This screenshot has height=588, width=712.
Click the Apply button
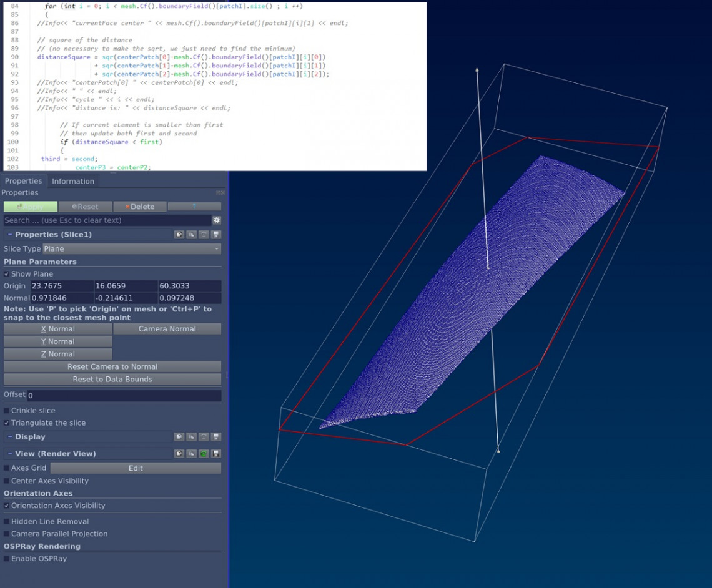click(x=31, y=207)
